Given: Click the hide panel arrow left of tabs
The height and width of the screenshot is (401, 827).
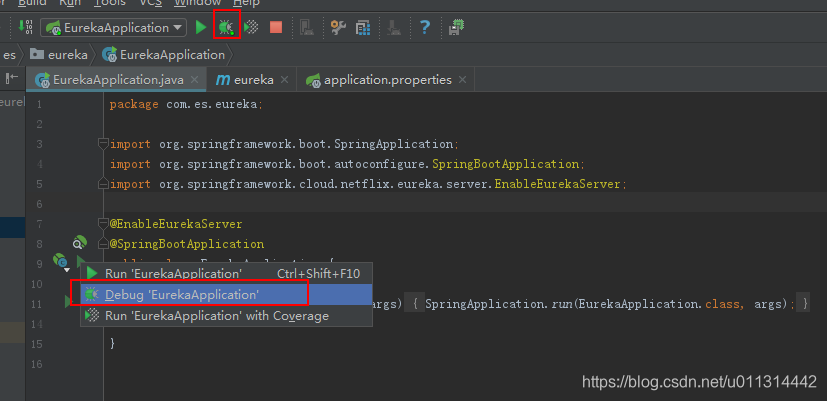Looking at the screenshot, I should tap(12, 79).
